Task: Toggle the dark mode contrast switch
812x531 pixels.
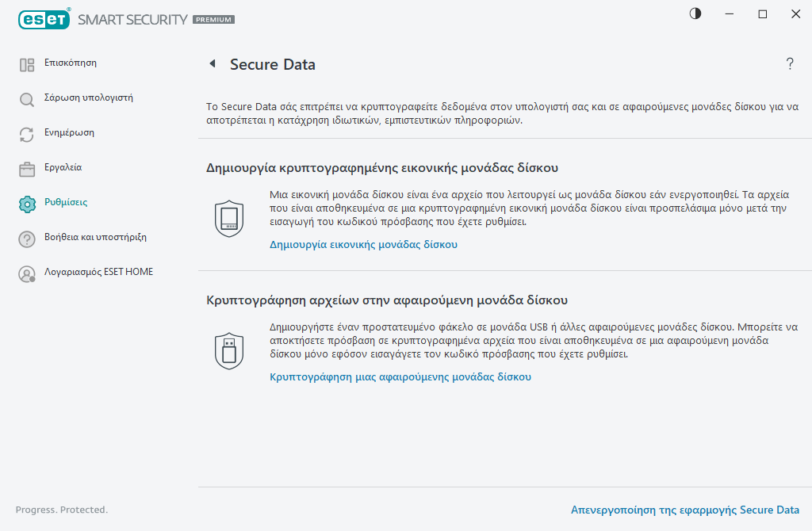Action: [x=695, y=13]
